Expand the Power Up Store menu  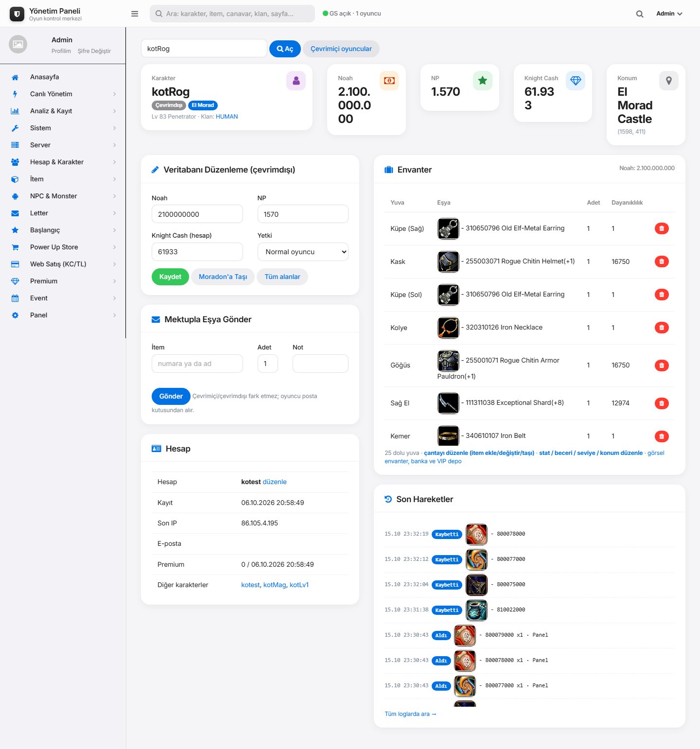[63, 247]
